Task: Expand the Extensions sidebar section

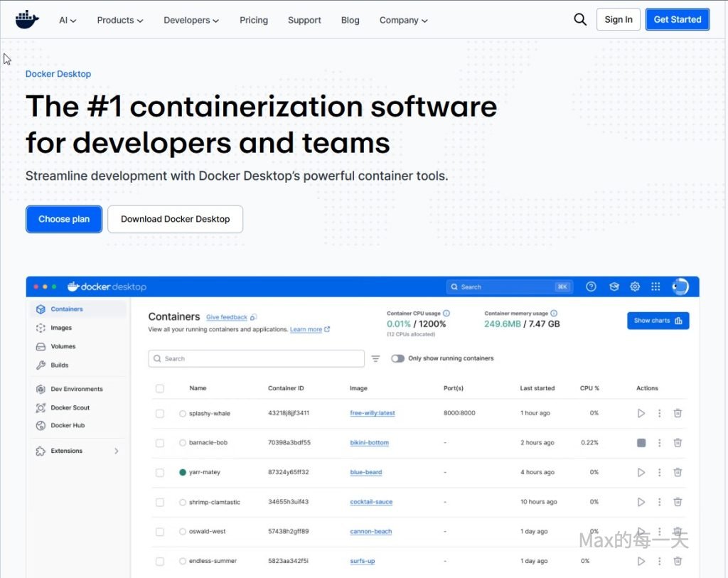Action: pos(117,451)
